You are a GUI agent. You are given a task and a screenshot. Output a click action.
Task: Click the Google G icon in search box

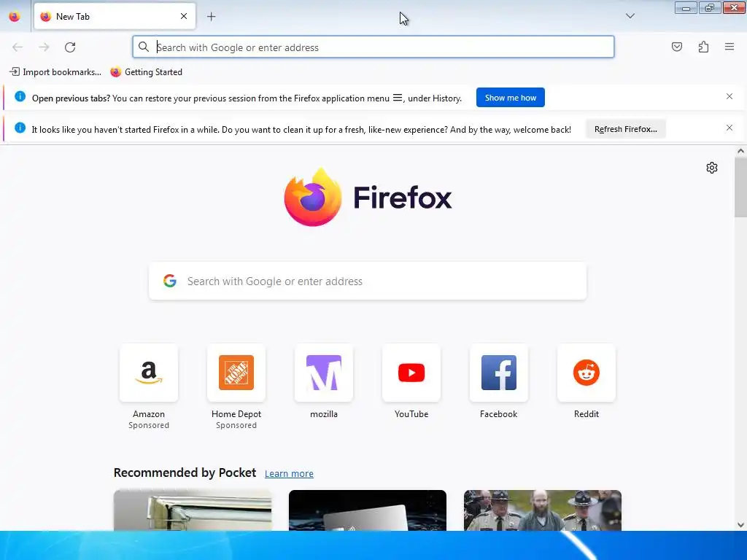click(170, 281)
